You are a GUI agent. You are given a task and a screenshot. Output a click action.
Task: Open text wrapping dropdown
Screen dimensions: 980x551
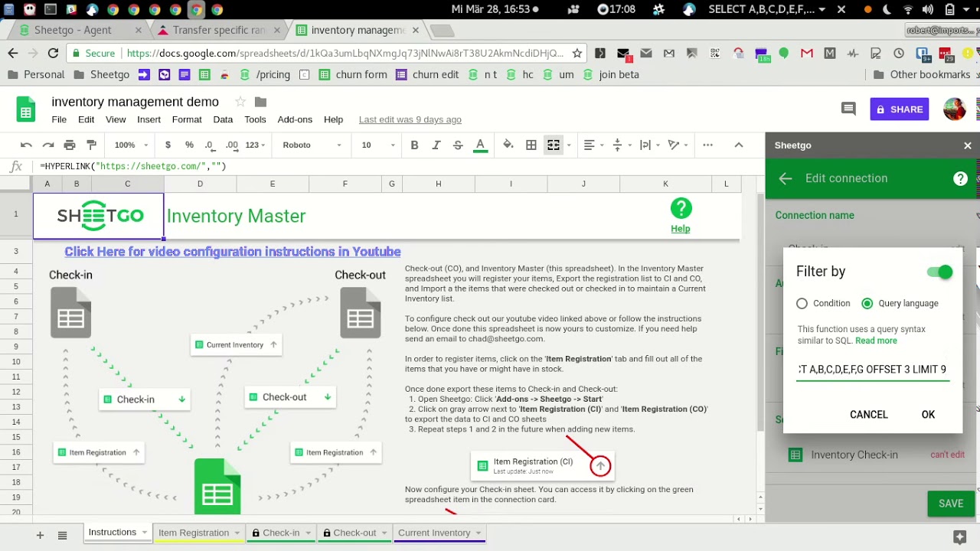click(x=649, y=145)
